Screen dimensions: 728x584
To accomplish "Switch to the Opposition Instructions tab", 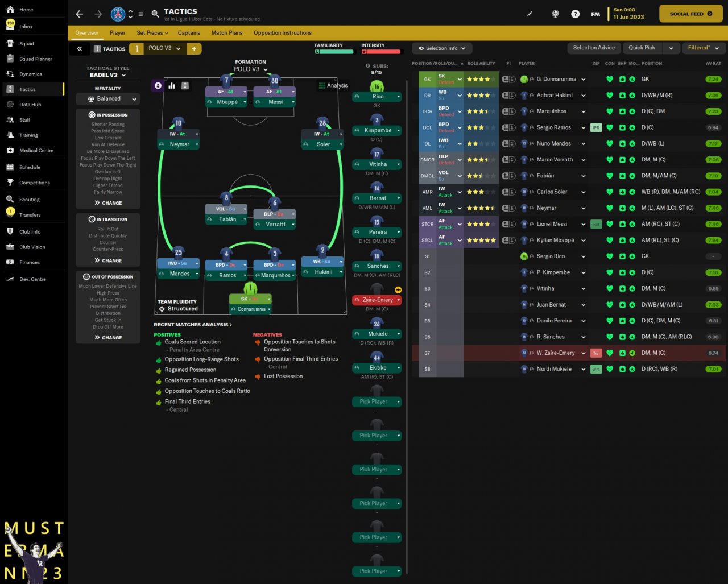I will pyautogui.click(x=283, y=33).
